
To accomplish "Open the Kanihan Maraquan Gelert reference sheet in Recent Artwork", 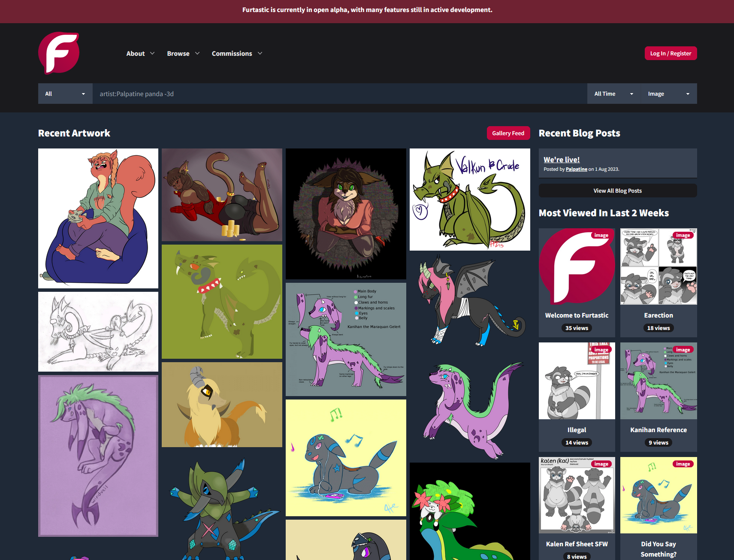I will click(346, 339).
